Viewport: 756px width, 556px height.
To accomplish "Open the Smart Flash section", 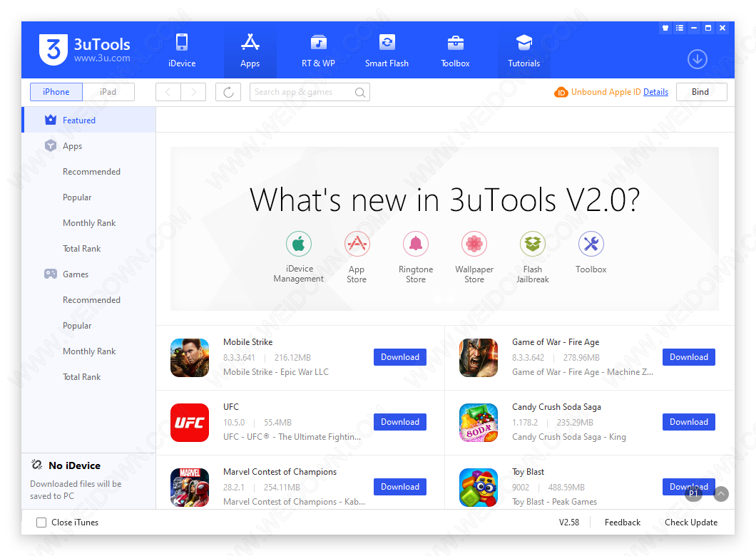I will pyautogui.click(x=387, y=50).
